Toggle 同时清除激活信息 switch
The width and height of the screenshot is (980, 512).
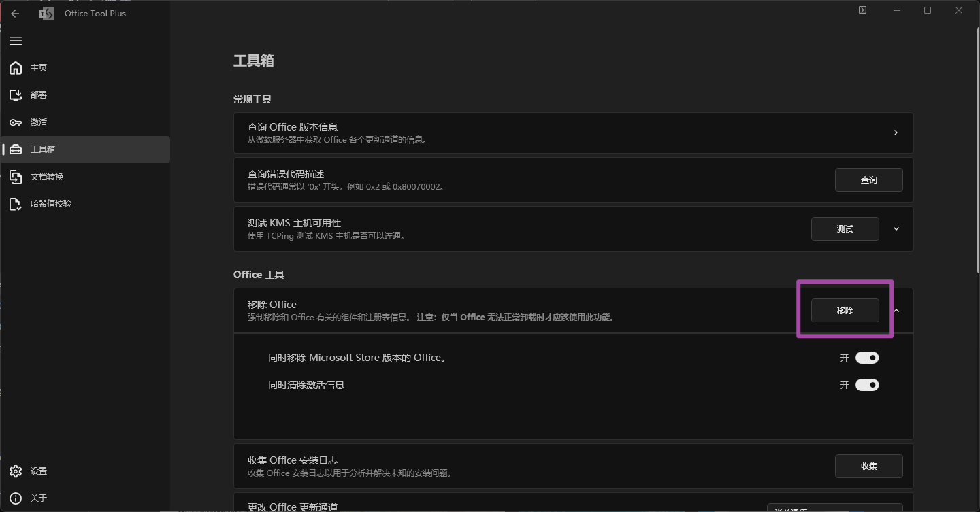[x=867, y=385]
